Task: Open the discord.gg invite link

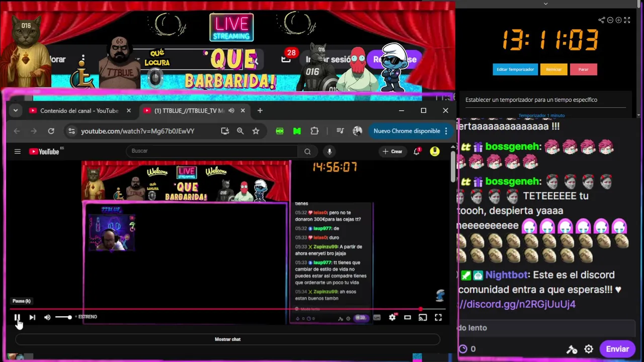Action: (x=517, y=304)
